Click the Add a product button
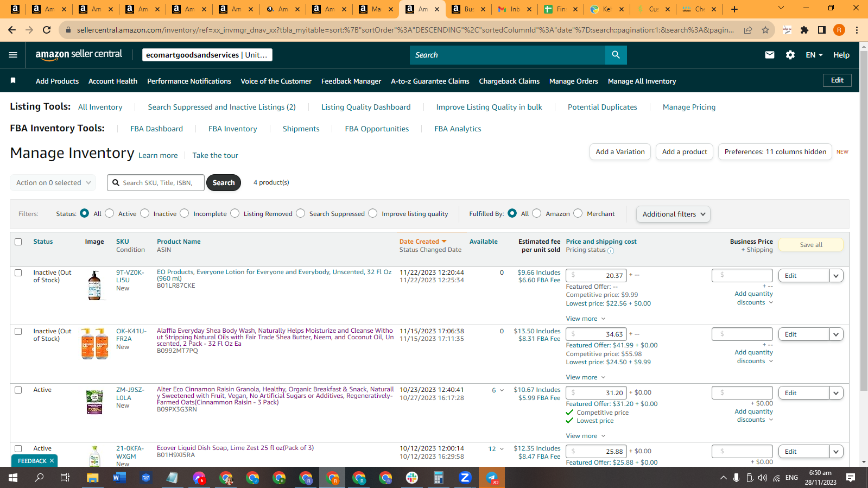The image size is (868, 488). point(685,152)
